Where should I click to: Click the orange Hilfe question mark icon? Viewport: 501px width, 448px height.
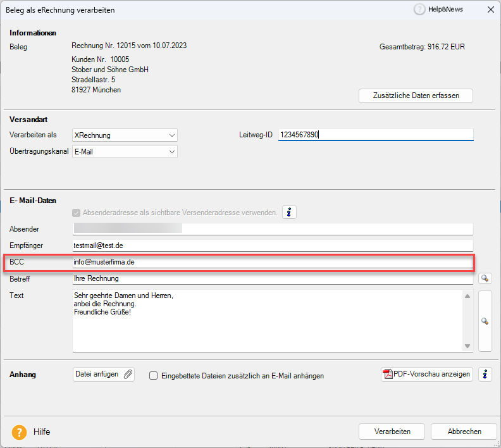pyautogui.click(x=20, y=432)
